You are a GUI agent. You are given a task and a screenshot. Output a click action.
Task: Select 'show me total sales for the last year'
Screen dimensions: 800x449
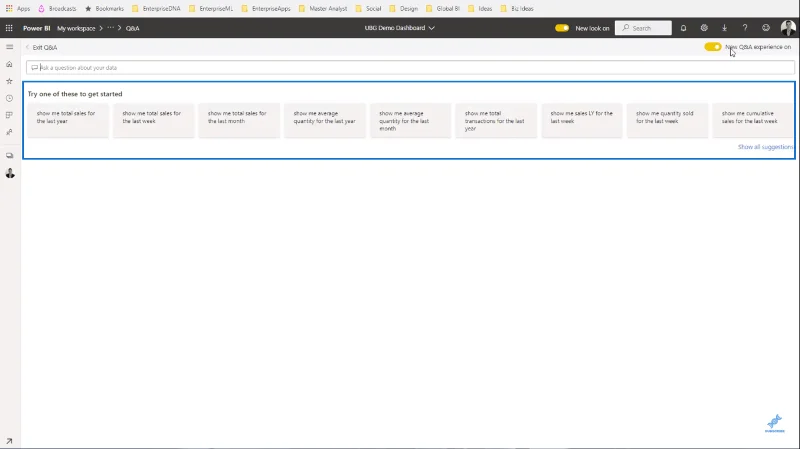point(68,120)
